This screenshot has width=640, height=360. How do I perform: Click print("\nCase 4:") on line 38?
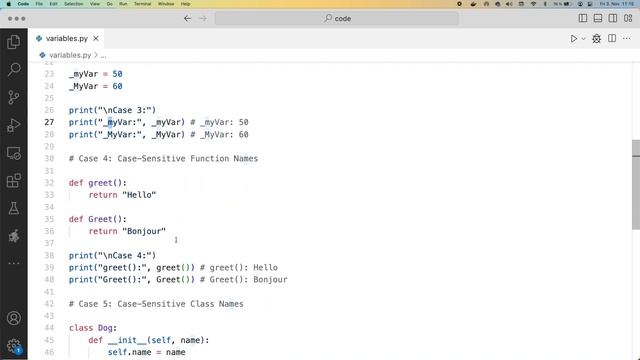click(x=112, y=256)
